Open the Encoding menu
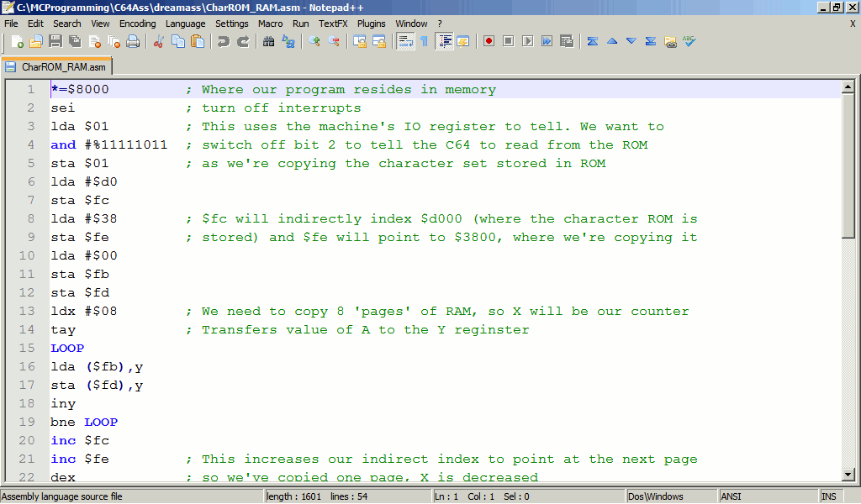 pyautogui.click(x=137, y=24)
